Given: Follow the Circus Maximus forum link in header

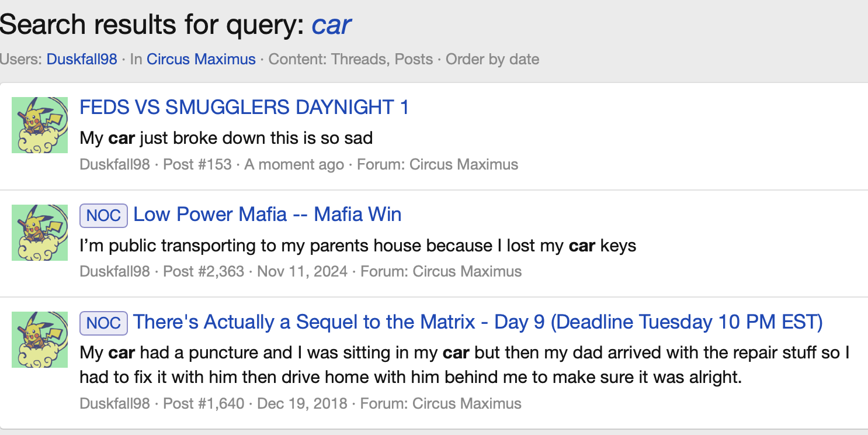Looking at the screenshot, I should pos(201,59).
